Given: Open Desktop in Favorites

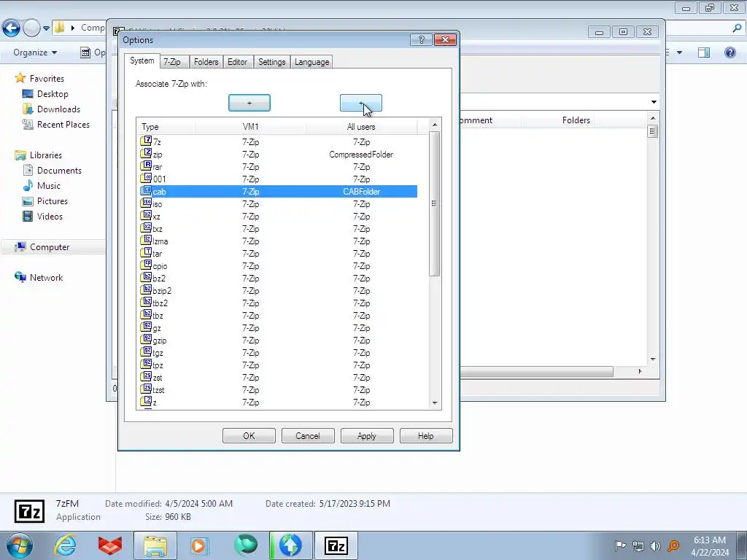Looking at the screenshot, I should pyautogui.click(x=53, y=94).
